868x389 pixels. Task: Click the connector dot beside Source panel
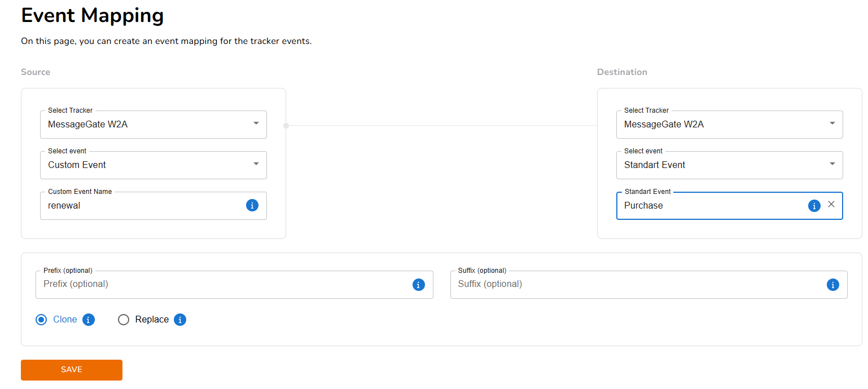[x=286, y=126]
